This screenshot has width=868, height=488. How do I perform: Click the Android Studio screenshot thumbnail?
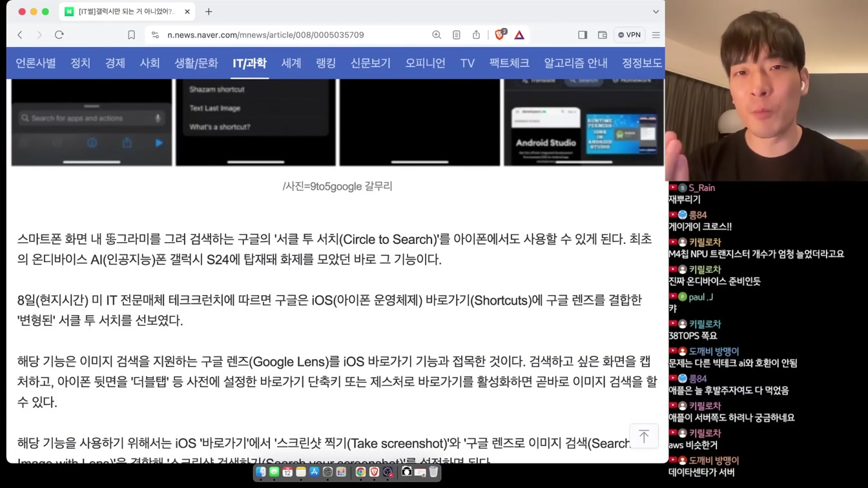[584, 122]
